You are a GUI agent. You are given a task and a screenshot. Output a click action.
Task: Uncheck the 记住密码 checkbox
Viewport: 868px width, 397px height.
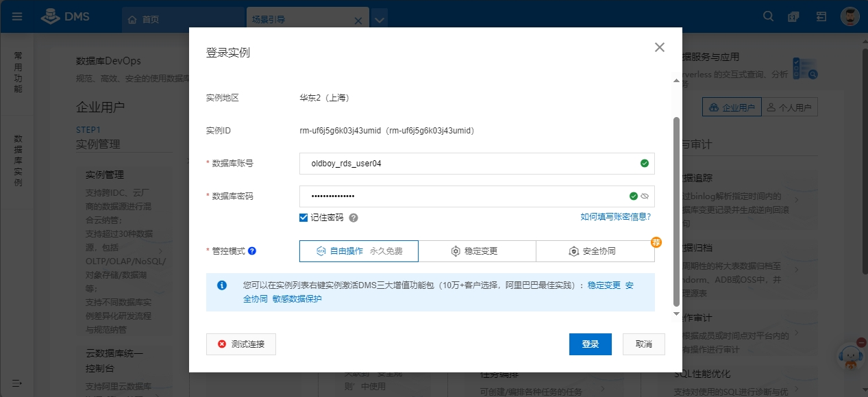coord(303,218)
